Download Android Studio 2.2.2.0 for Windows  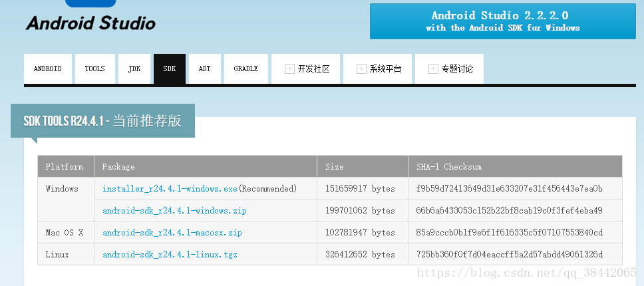[503, 21]
